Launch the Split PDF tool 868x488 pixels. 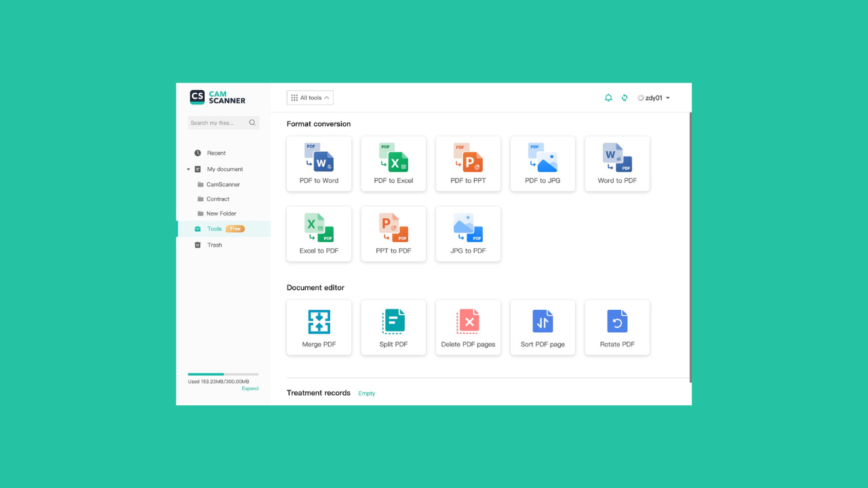pos(393,327)
